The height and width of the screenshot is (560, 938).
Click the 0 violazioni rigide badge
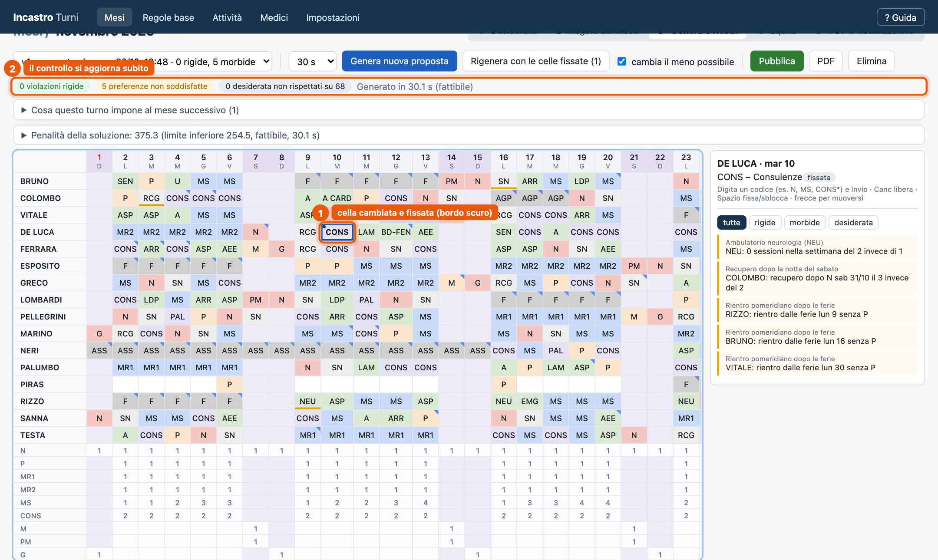tap(51, 86)
